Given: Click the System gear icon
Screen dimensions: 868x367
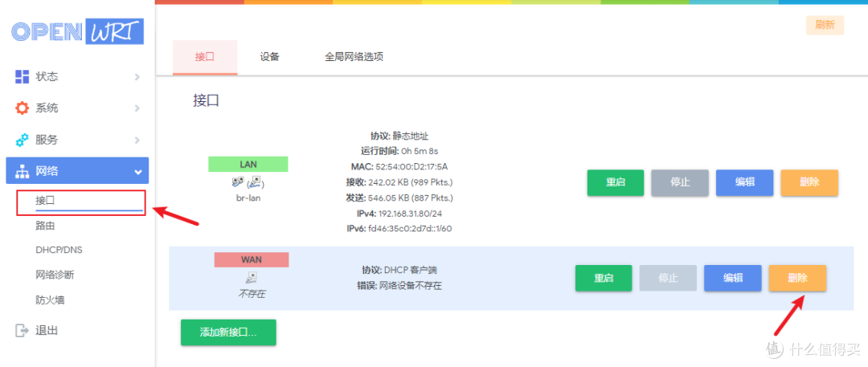Looking at the screenshot, I should [22, 108].
